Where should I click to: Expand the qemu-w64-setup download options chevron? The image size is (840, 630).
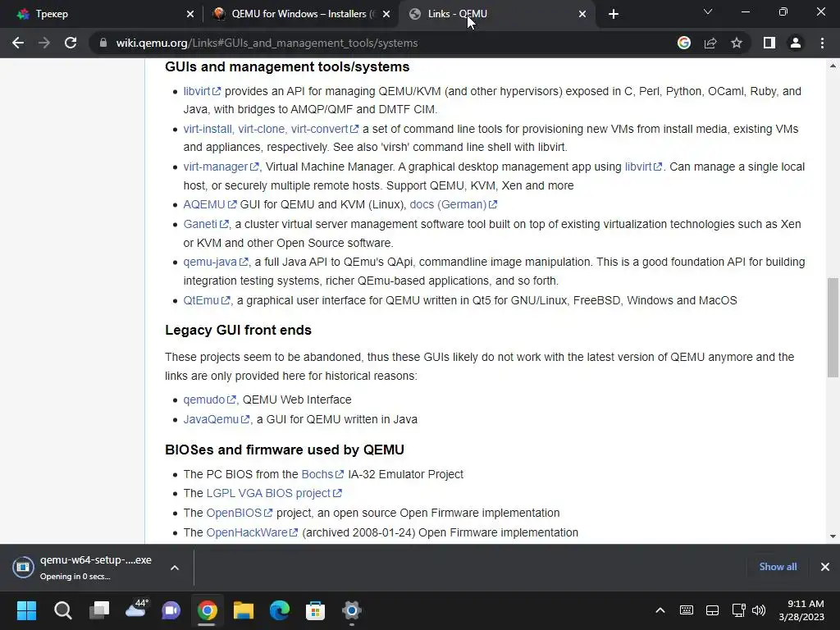point(174,568)
